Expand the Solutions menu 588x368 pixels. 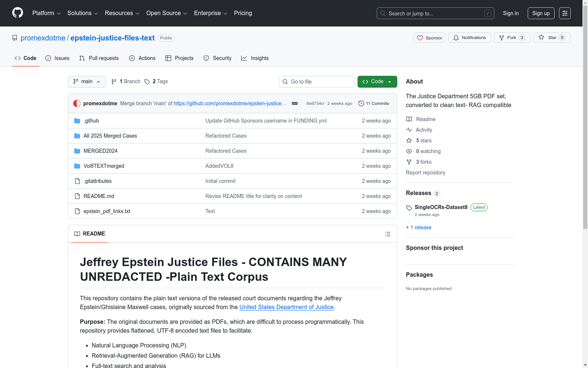83,13
